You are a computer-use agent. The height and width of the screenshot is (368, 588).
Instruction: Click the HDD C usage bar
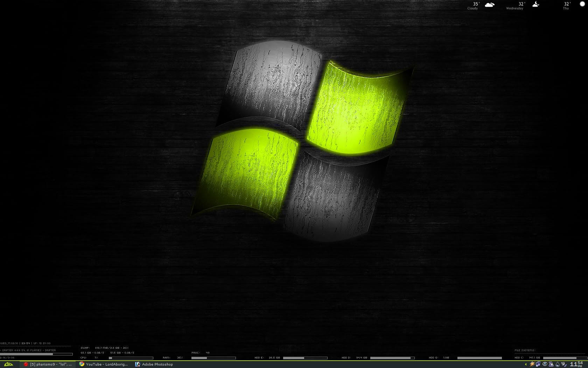point(565,358)
